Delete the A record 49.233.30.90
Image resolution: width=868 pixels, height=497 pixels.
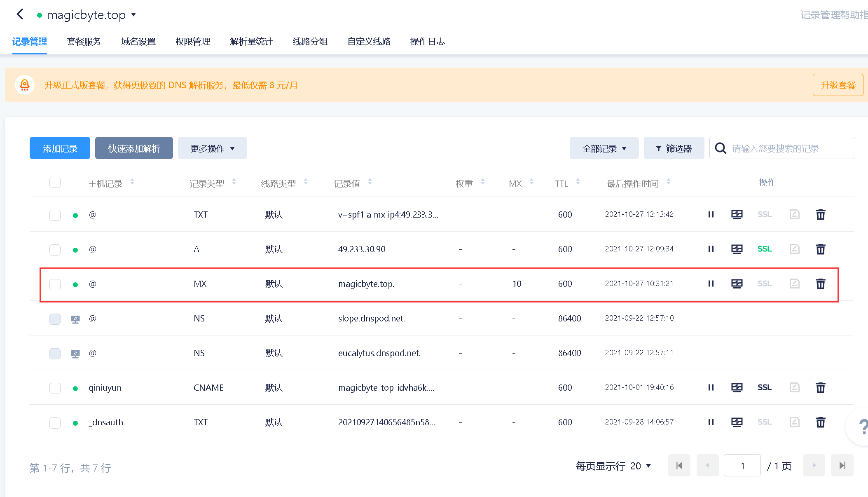coord(820,249)
